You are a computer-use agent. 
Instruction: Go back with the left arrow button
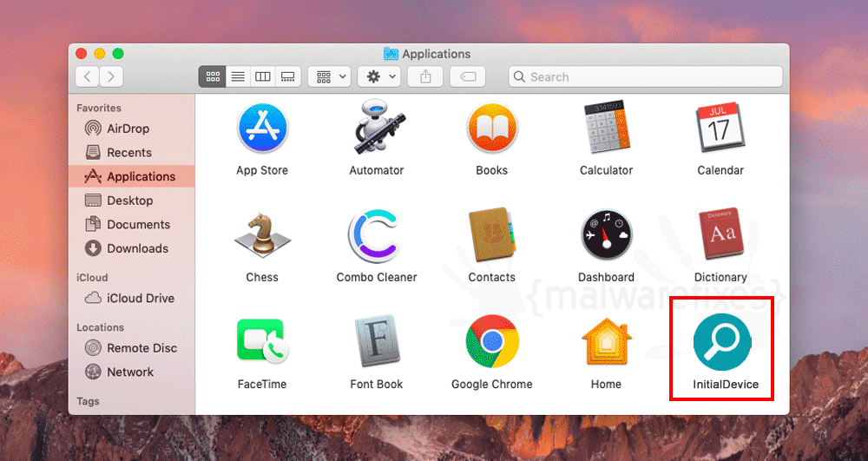click(x=88, y=76)
